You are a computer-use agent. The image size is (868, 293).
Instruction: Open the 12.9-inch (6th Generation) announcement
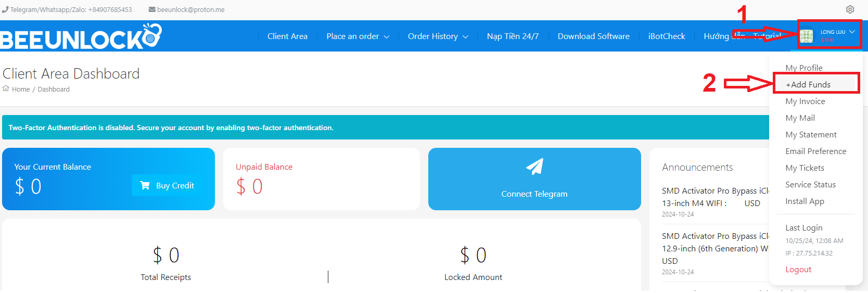pyautogui.click(x=715, y=248)
